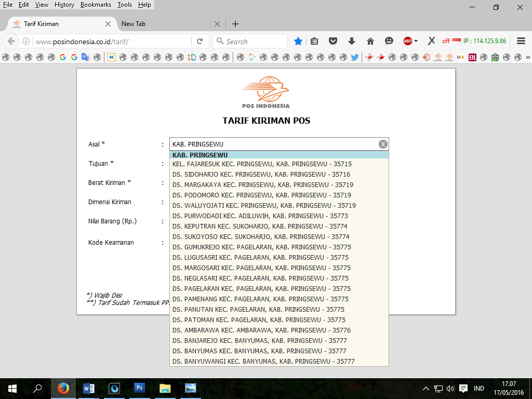Select DS. AMBARAWA 35776 suggestion
Image resolution: width=532 pixels, height=399 pixels.
point(279,330)
